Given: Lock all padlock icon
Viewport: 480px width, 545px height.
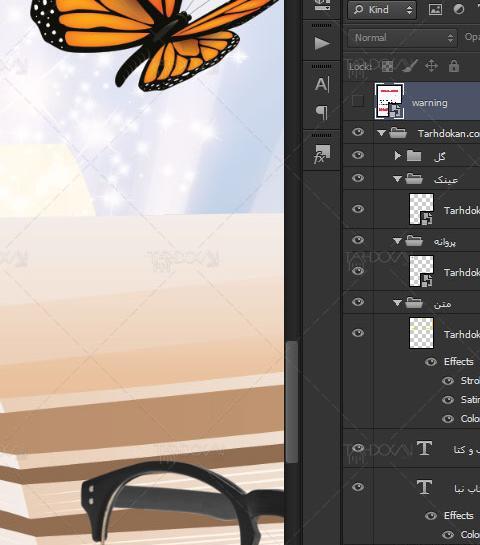Looking at the screenshot, I should tap(454, 65).
